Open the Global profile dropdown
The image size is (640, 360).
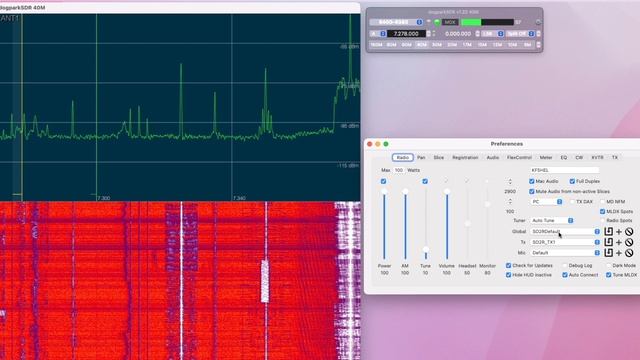pyautogui.click(x=565, y=231)
